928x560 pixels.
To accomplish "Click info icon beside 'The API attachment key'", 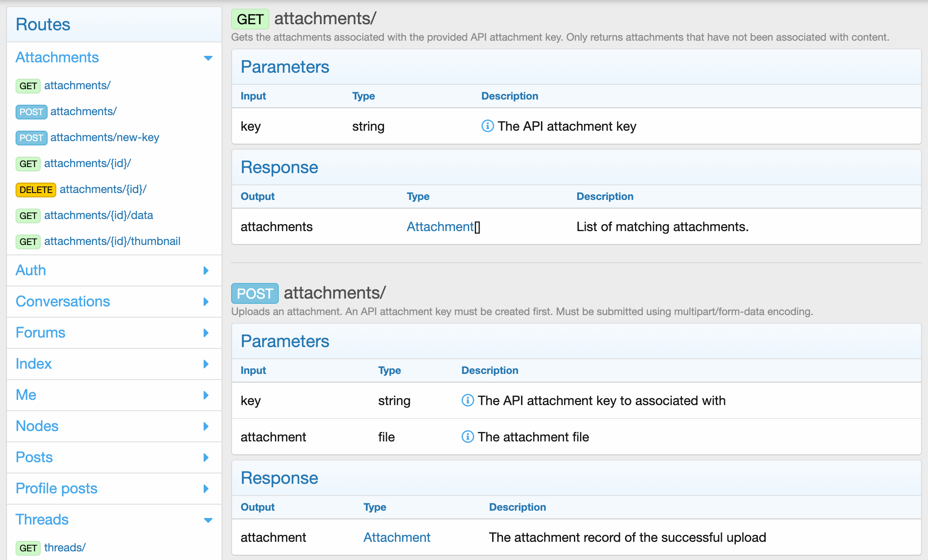I will [487, 126].
